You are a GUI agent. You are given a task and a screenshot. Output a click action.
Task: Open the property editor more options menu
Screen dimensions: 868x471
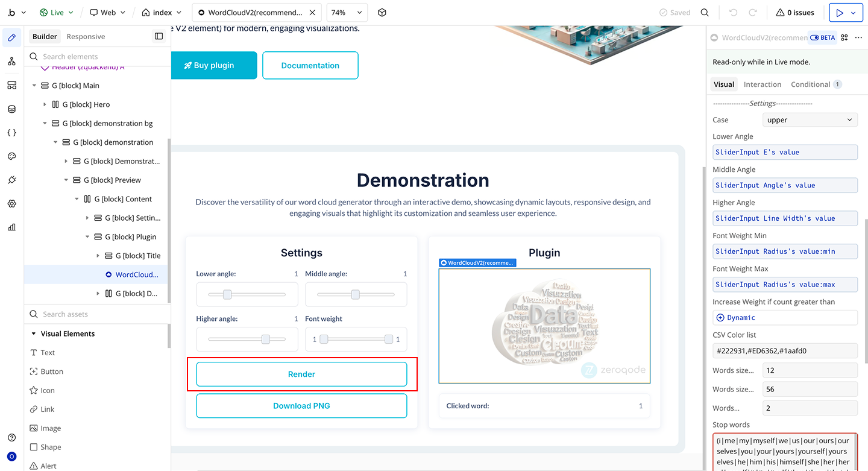(858, 37)
